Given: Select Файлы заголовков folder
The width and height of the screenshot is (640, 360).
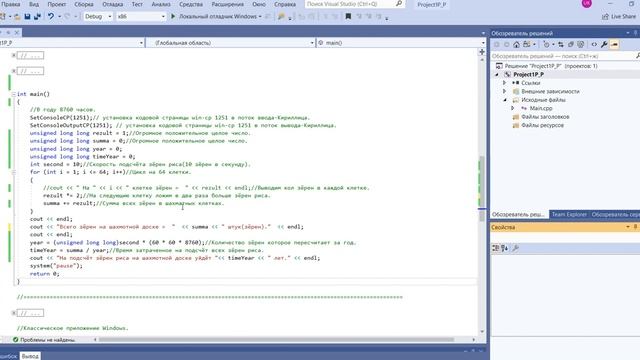Looking at the screenshot, I should click(x=545, y=117).
